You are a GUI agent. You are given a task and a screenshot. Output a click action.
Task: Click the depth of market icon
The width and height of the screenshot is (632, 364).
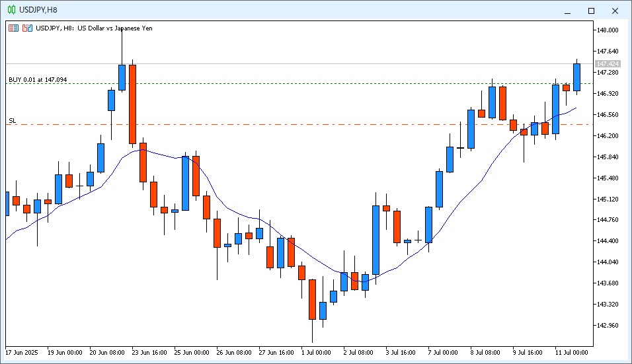(27, 28)
